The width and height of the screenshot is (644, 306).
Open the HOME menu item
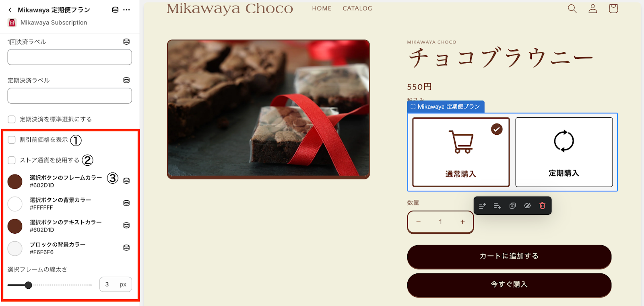[322, 8]
